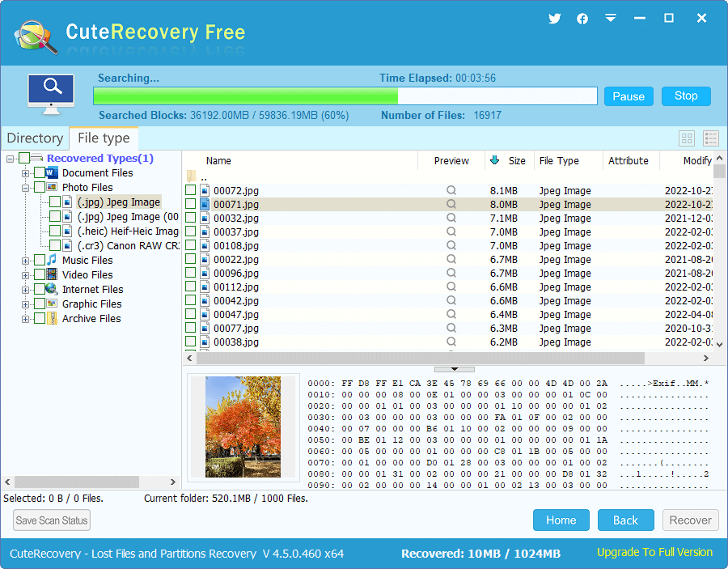Collapse the Photo Files node
Screen dimensions: 728x569
[25, 188]
